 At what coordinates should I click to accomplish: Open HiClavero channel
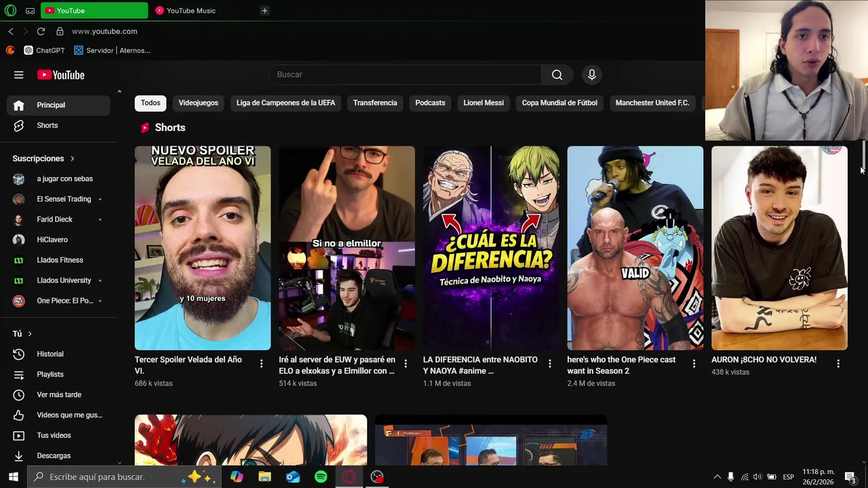(58, 240)
